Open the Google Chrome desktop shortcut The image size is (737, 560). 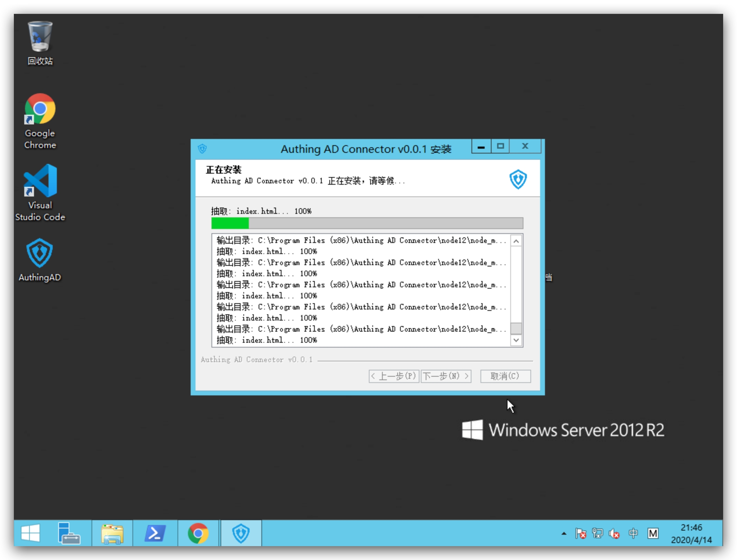pos(40,121)
